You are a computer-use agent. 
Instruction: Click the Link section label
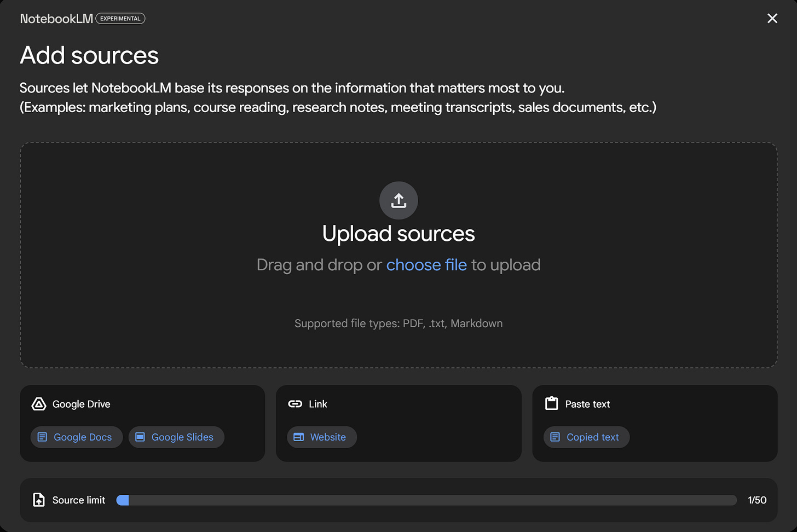pyautogui.click(x=318, y=404)
